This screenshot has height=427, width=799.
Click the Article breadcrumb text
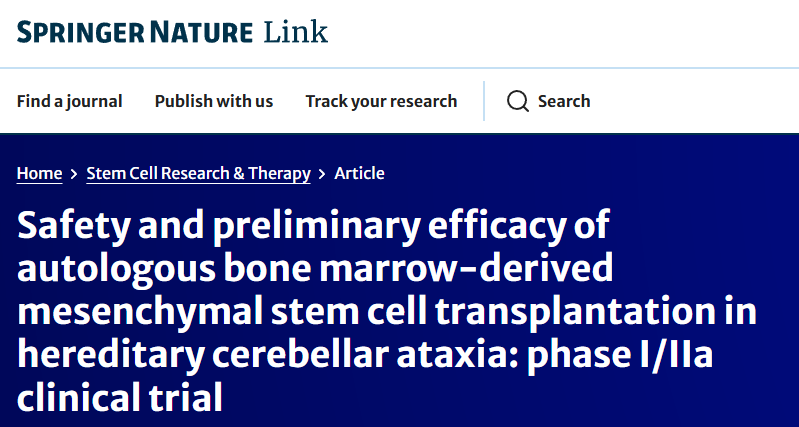click(359, 173)
